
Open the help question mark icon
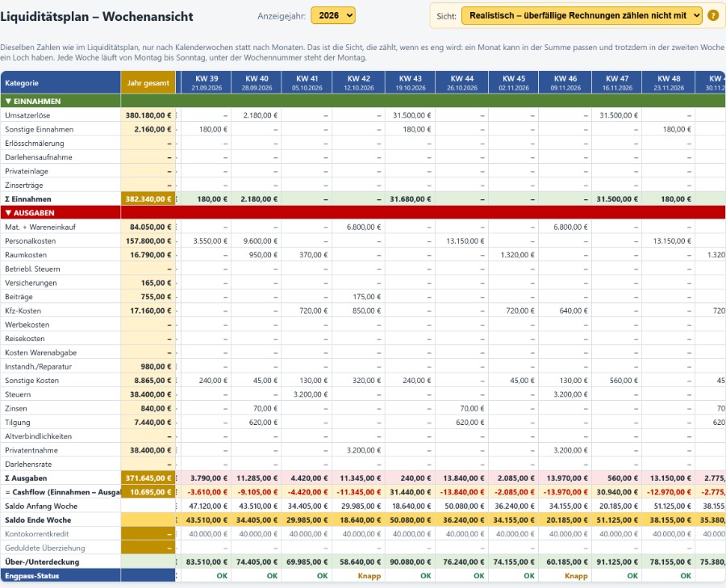[713, 16]
